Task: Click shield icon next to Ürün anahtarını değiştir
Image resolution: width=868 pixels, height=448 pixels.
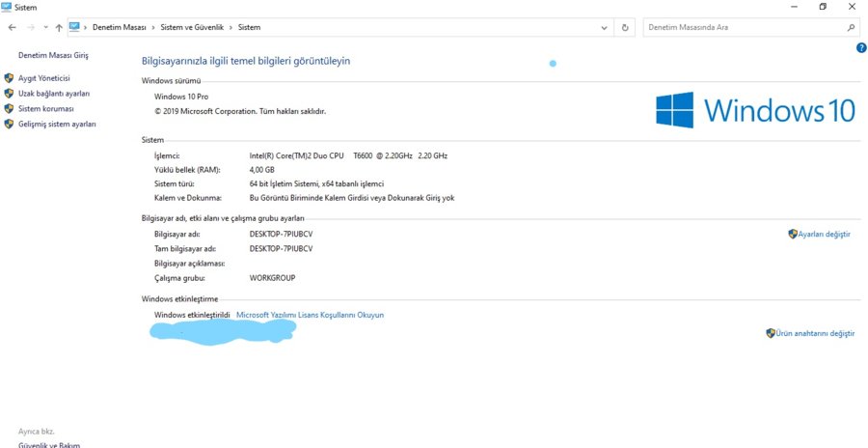Action: coord(771,333)
